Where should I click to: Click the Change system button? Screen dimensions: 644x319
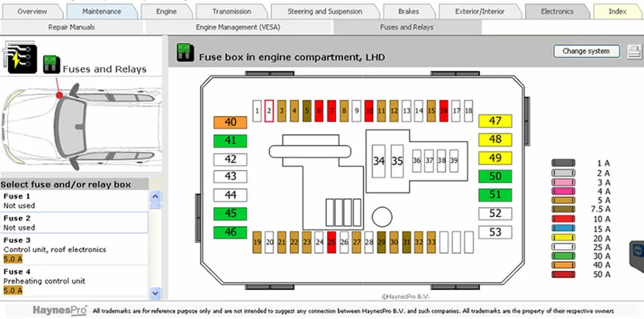[586, 51]
